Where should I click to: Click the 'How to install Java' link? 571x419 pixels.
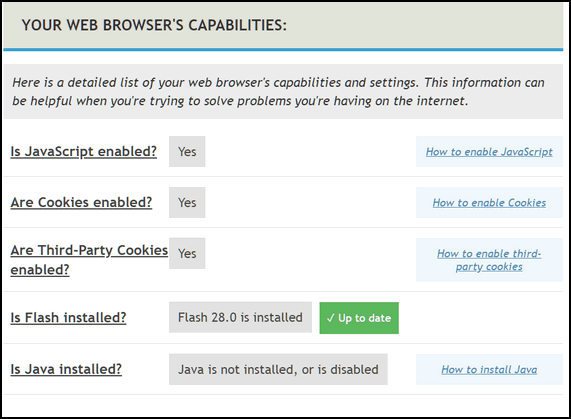click(489, 369)
